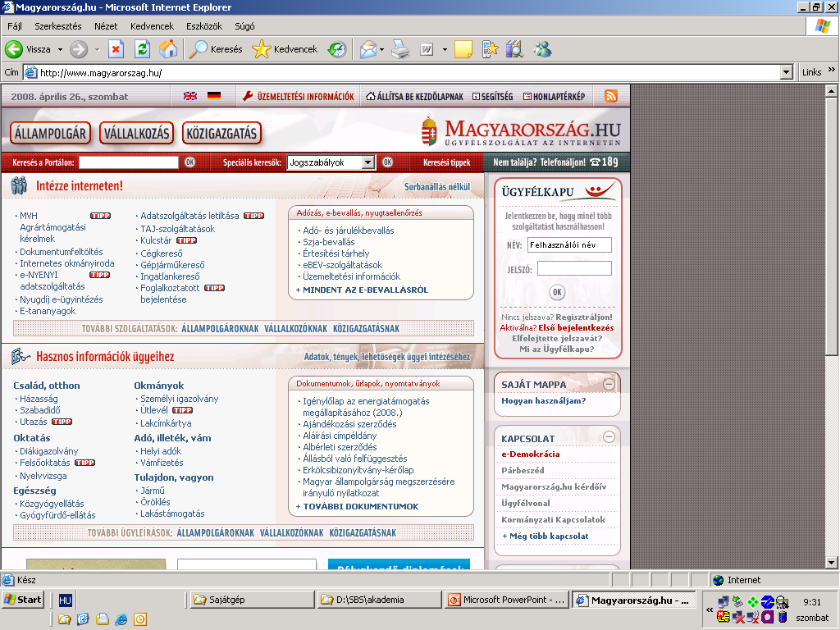
Task: Open the Nézet menu
Action: pyautogui.click(x=106, y=26)
